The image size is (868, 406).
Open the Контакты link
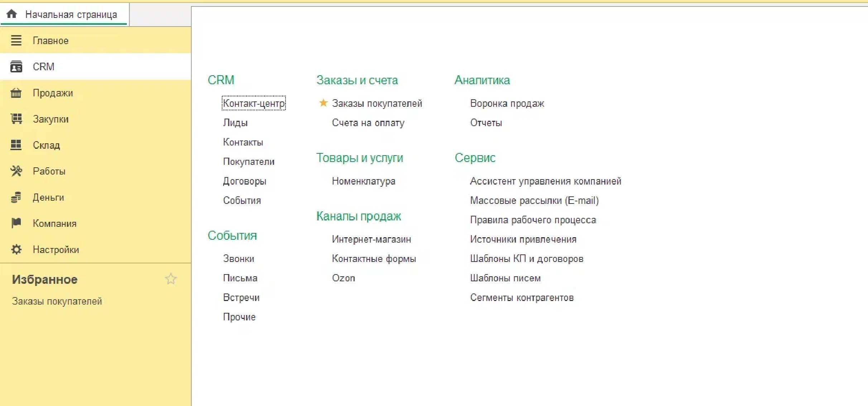[243, 142]
